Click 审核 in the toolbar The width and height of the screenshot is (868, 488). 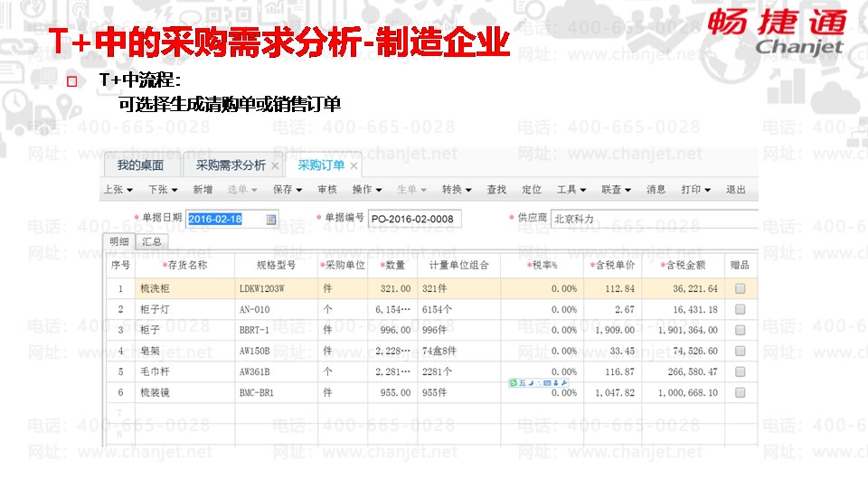(327, 190)
